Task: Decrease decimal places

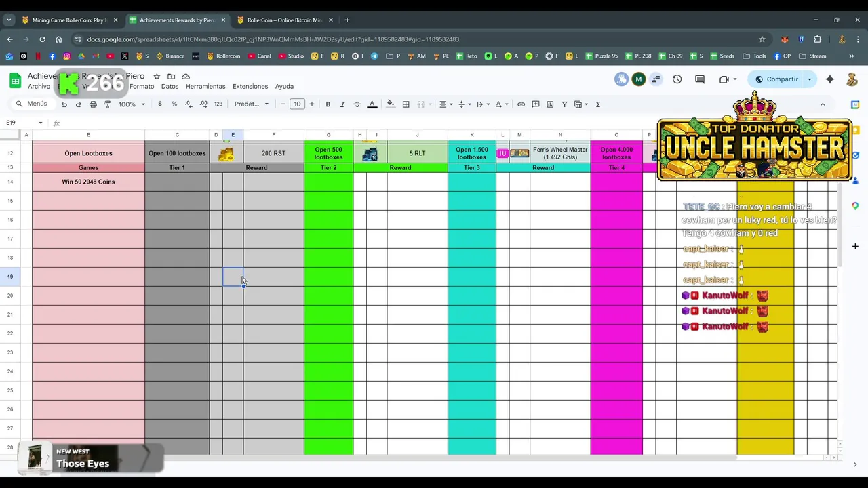Action: (x=189, y=104)
